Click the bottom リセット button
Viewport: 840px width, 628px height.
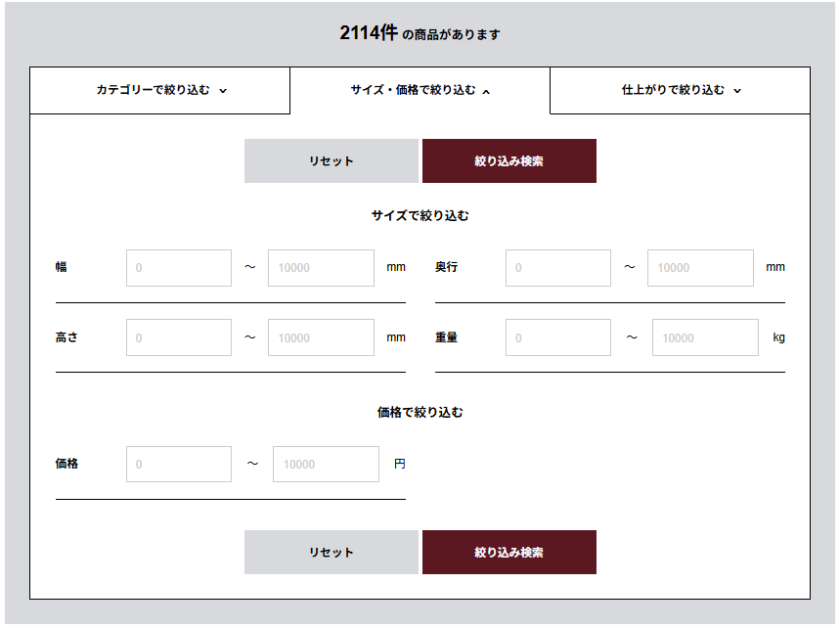332,553
